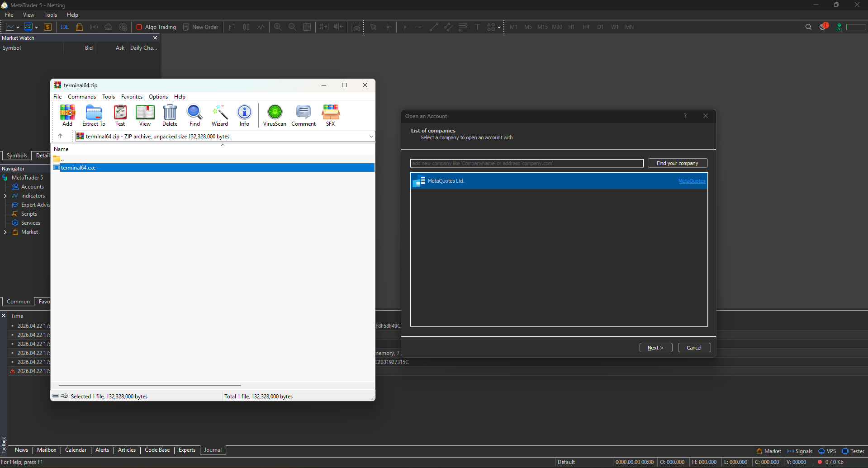
Task: Select the MN timeframe
Action: pyautogui.click(x=629, y=27)
